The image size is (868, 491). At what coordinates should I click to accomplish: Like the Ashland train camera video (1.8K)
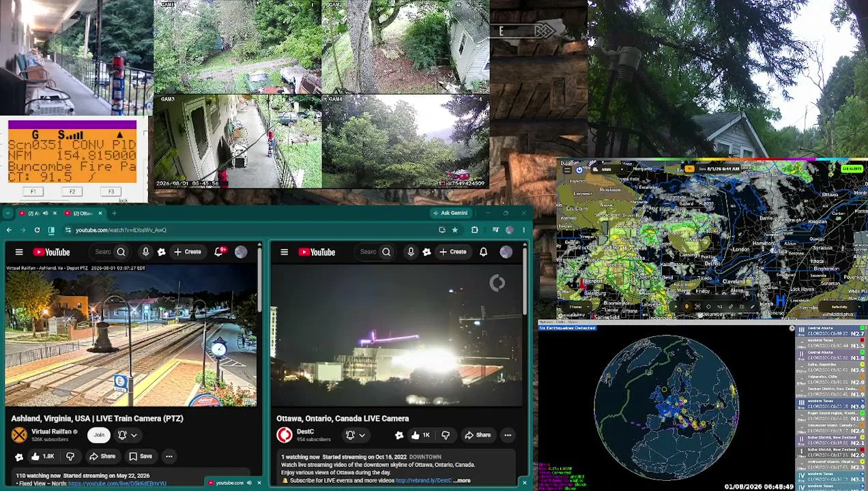click(x=42, y=456)
